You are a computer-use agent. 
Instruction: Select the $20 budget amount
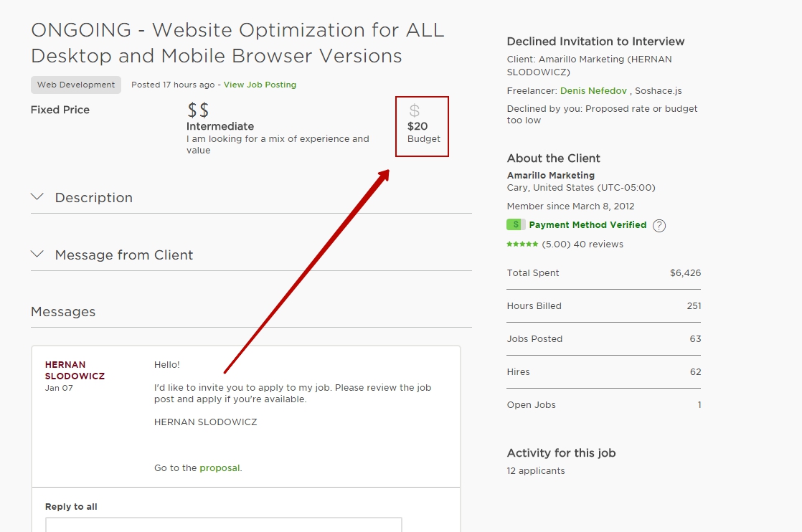click(x=417, y=126)
